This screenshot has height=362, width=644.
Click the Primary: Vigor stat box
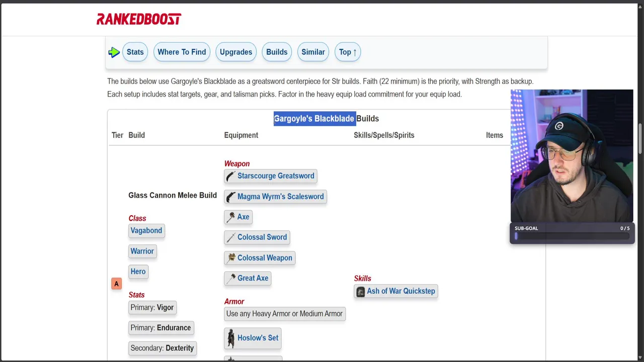152,308
